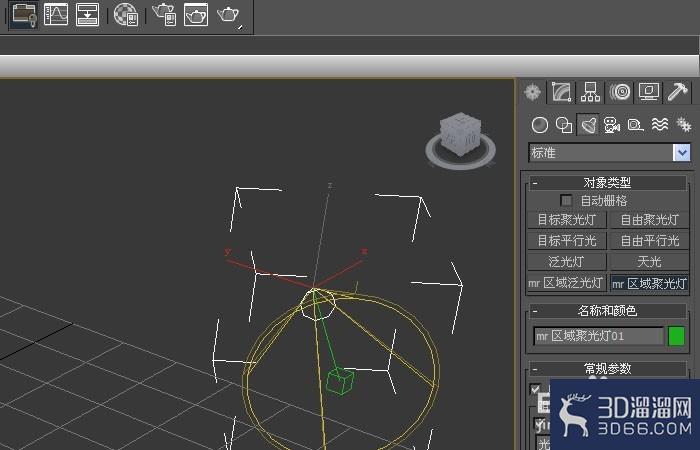Collapse the 名称和颜色 rollout header

tap(608, 311)
